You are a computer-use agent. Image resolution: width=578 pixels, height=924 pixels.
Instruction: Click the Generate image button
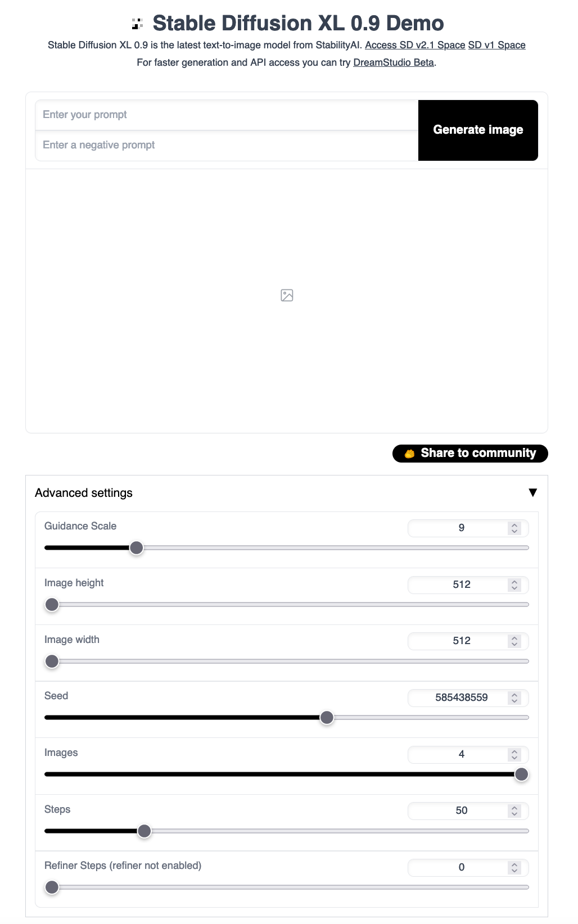point(477,130)
